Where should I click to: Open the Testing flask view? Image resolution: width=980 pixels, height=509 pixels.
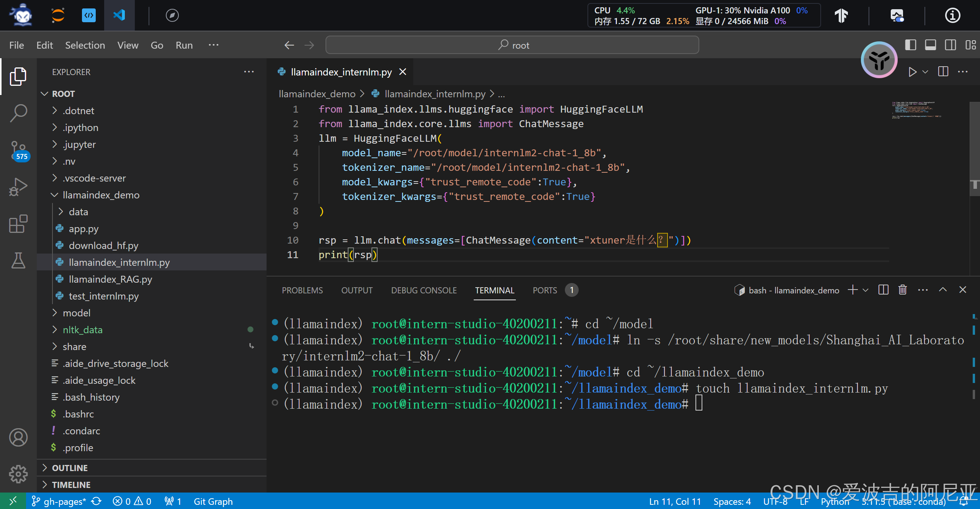pyautogui.click(x=18, y=260)
